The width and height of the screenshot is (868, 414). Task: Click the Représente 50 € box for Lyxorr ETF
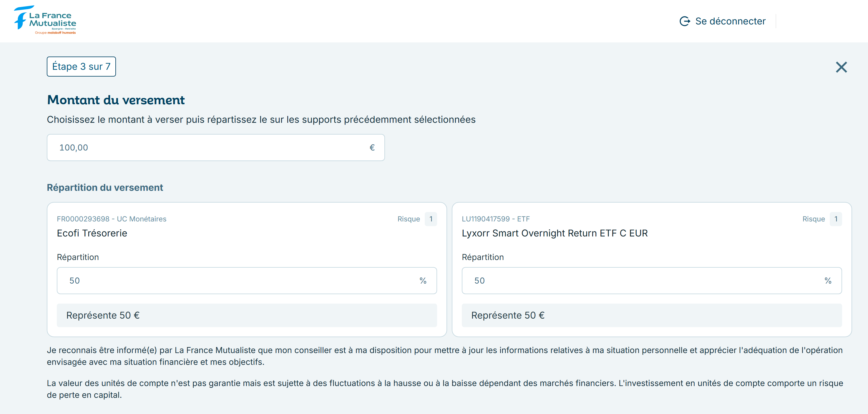(652, 315)
